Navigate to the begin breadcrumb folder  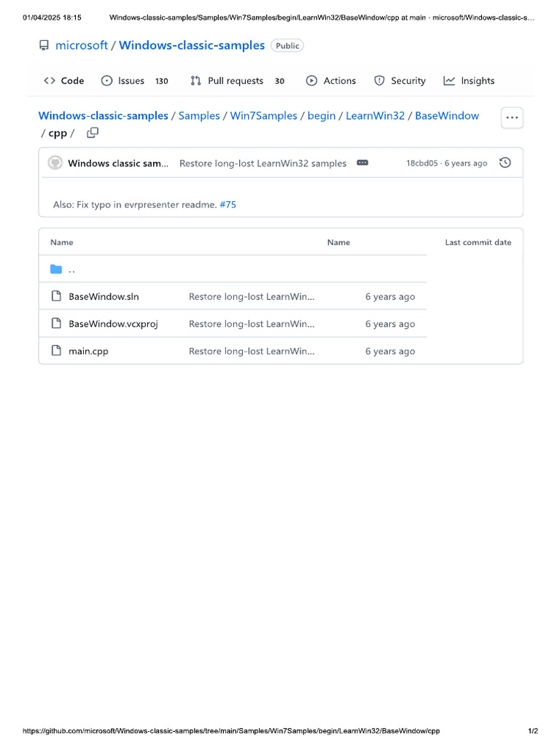point(322,116)
